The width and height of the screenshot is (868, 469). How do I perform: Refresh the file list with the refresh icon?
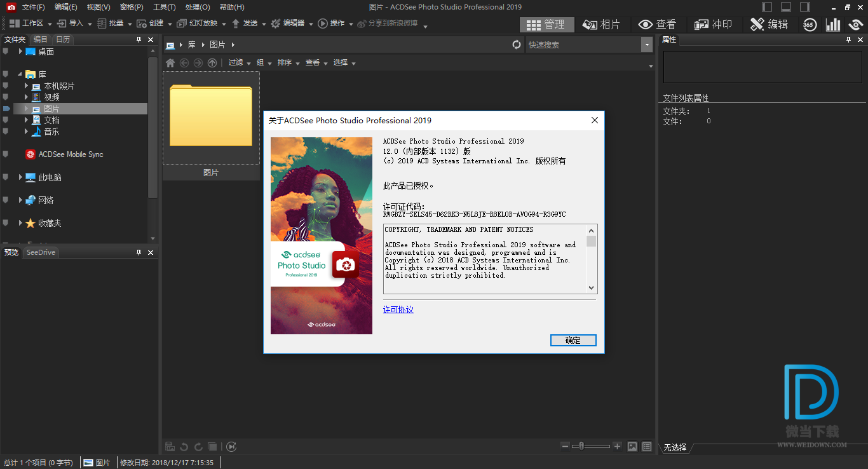pyautogui.click(x=517, y=44)
